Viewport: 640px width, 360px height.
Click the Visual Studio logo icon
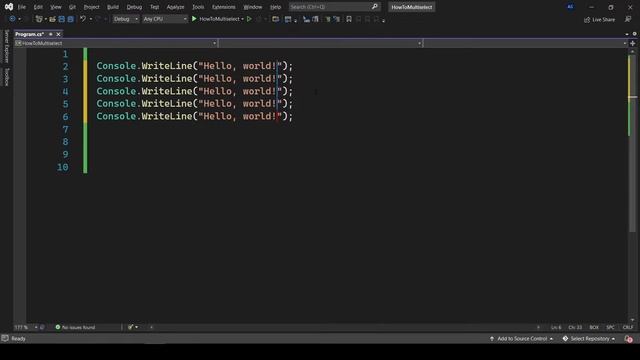9,7
